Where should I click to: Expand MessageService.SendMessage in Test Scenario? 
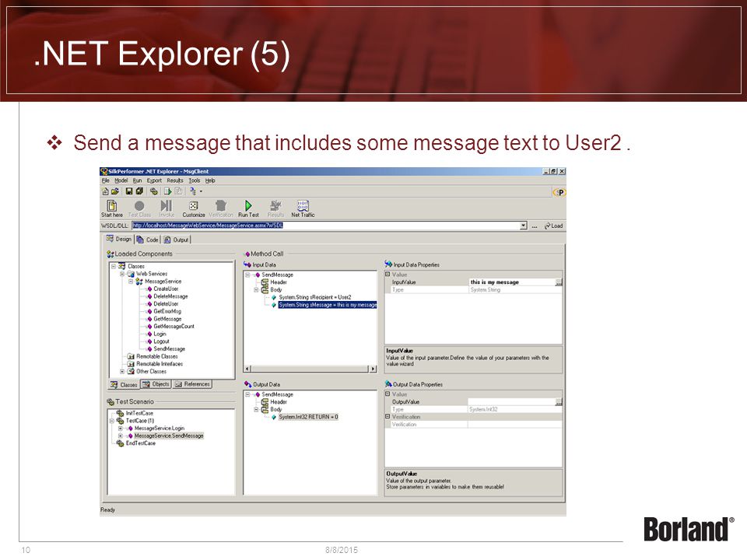pyautogui.click(x=121, y=436)
